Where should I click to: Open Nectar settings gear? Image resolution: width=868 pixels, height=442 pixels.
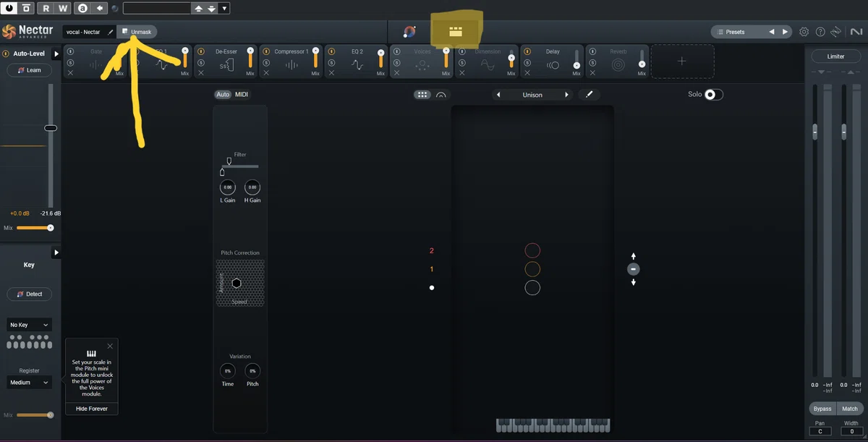tap(804, 32)
